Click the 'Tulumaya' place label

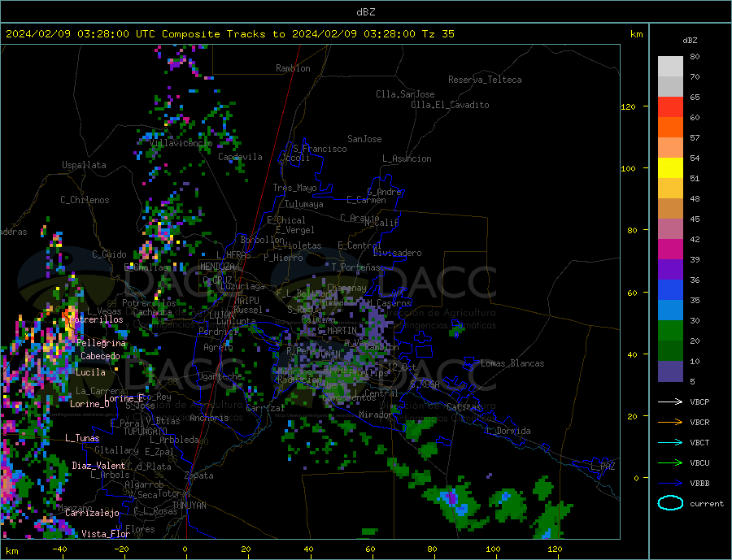point(304,204)
